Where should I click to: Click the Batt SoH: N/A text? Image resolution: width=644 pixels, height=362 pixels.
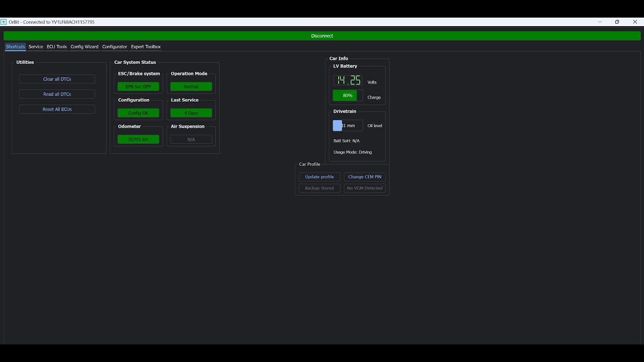347,141
